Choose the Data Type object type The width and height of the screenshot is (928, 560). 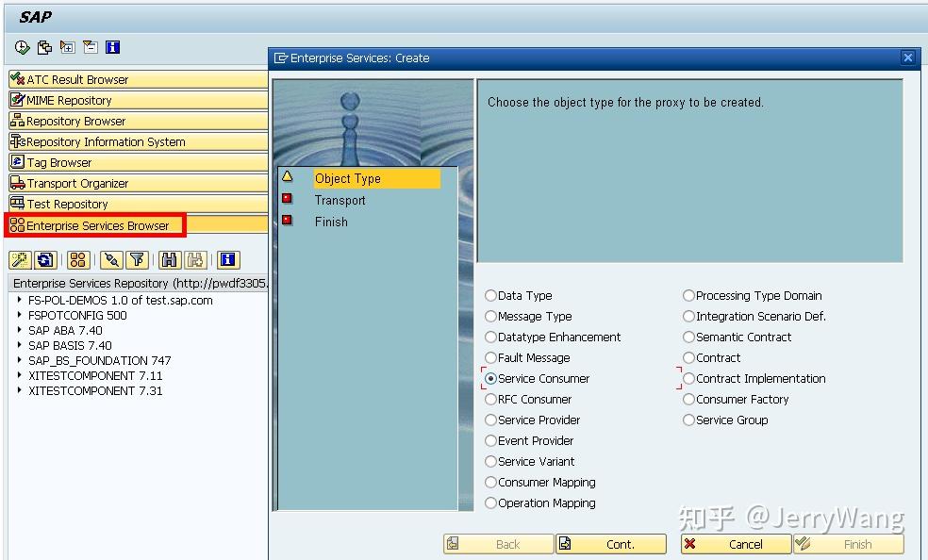491,295
